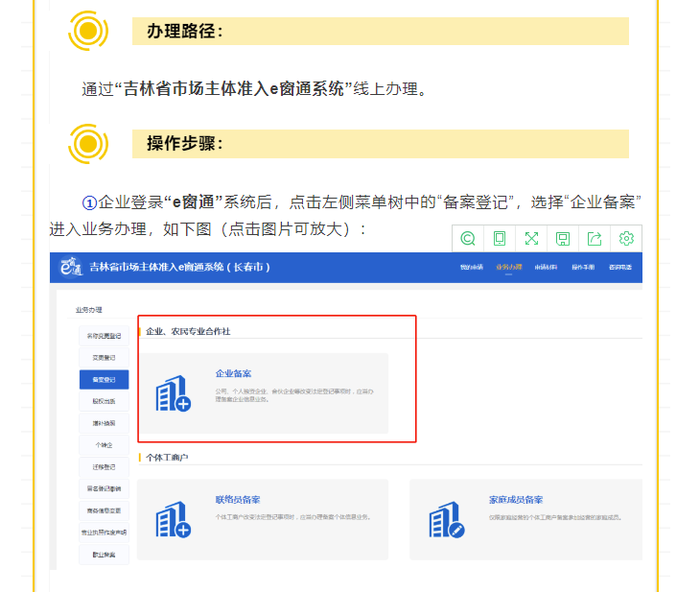Select 迁移登记 in the sidebar menu
The height and width of the screenshot is (592, 700).
click(104, 467)
